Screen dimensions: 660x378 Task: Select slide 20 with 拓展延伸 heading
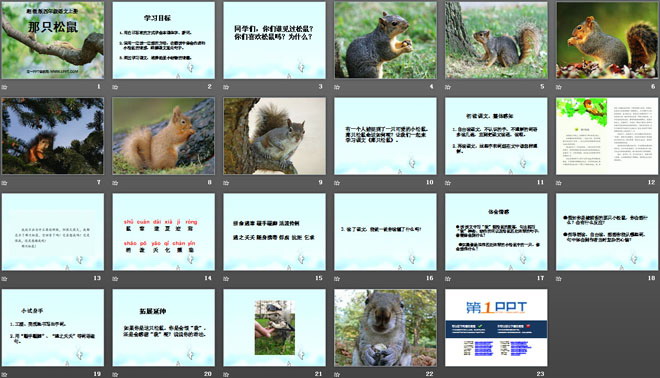[x=163, y=327]
